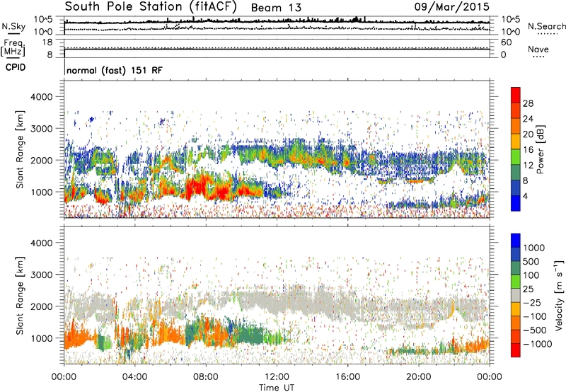
Task: Click the South Pole Station (fitACF) title
Action: coord(151,7)
